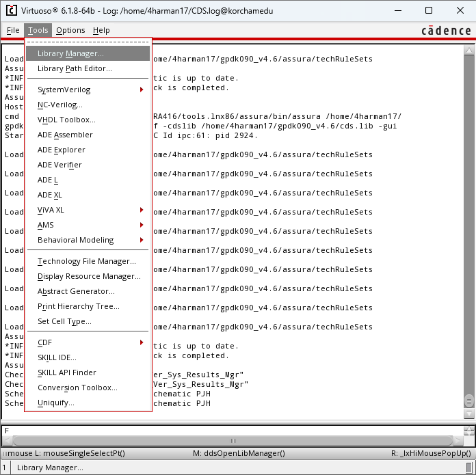Choose Print Hierarchy Tree

88,306
